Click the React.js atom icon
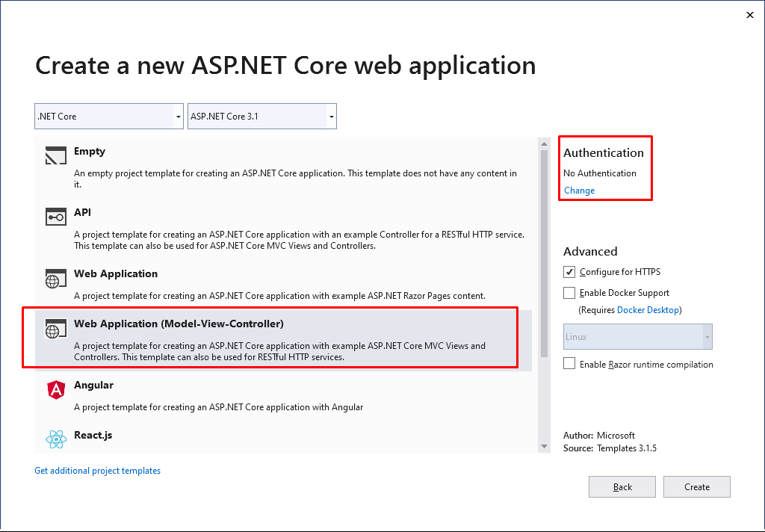Viewport: 765px width, 532px height. [56, 439]
